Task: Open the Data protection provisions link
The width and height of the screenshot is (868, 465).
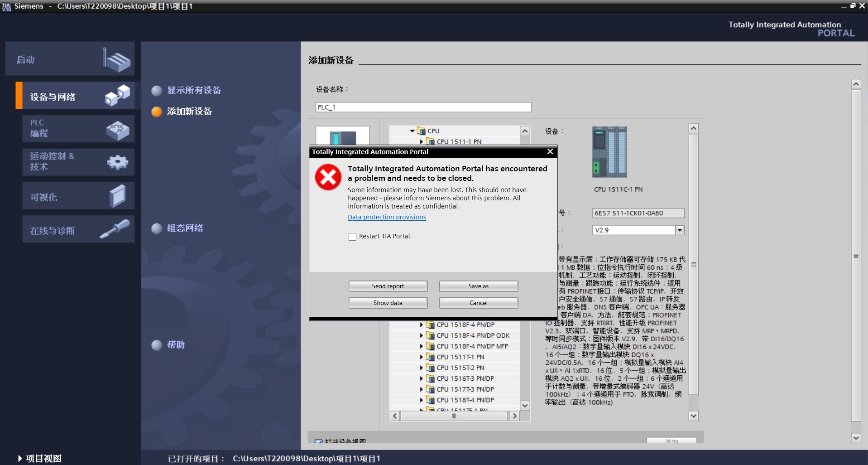Action: point(387,217)
